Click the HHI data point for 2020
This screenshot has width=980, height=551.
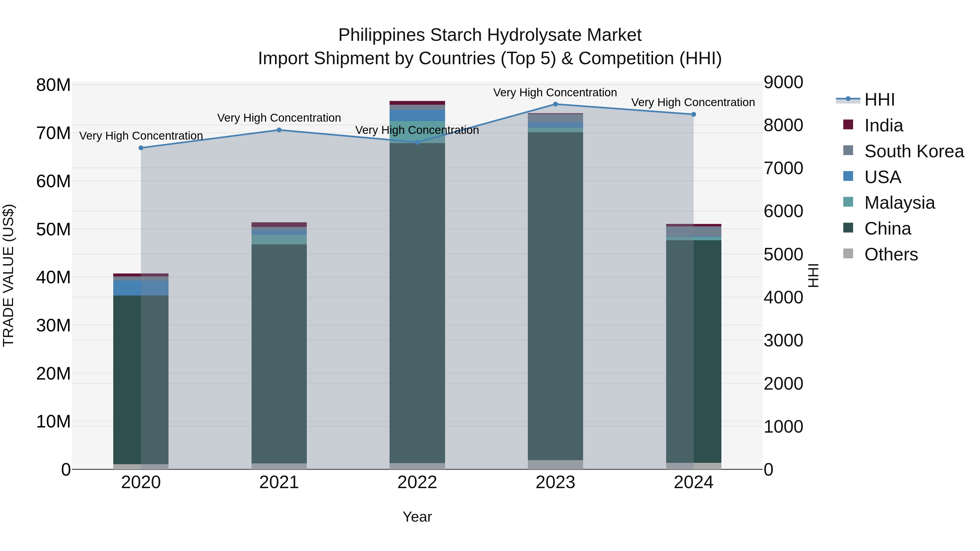pyautogui.click(x=141, y=148)
